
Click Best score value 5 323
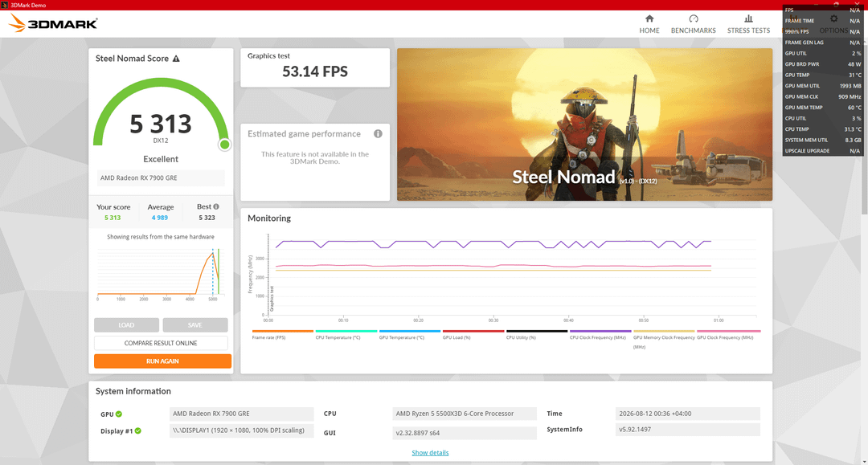(x=207, y=218)
